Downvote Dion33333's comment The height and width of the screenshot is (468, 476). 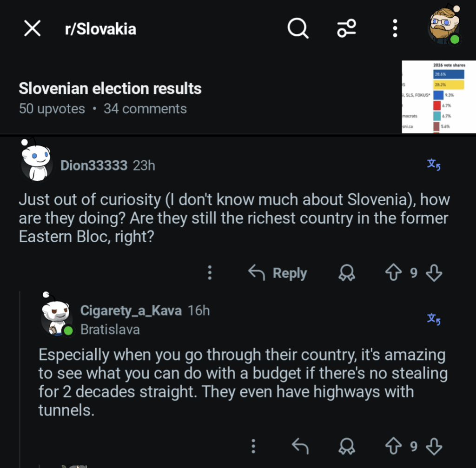tap(433, 273)
